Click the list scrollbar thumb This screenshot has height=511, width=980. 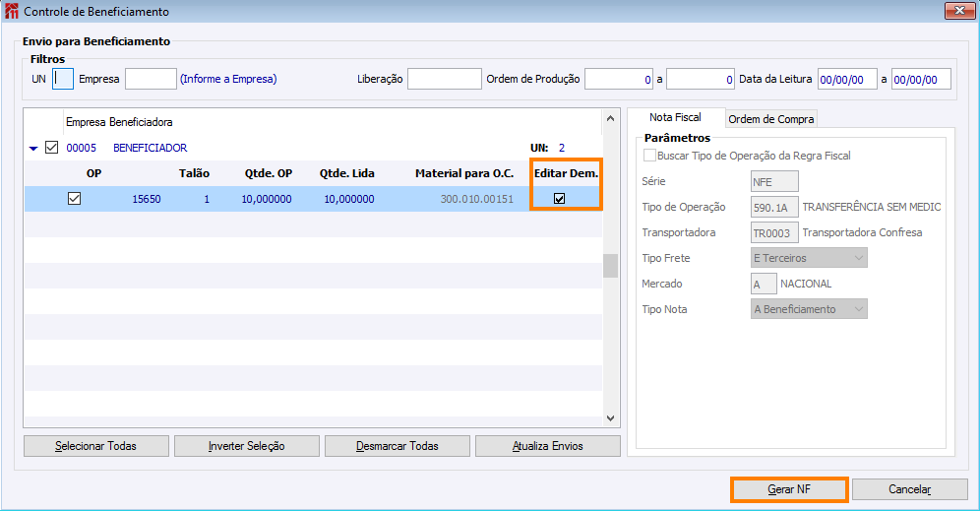click(611, 266)
